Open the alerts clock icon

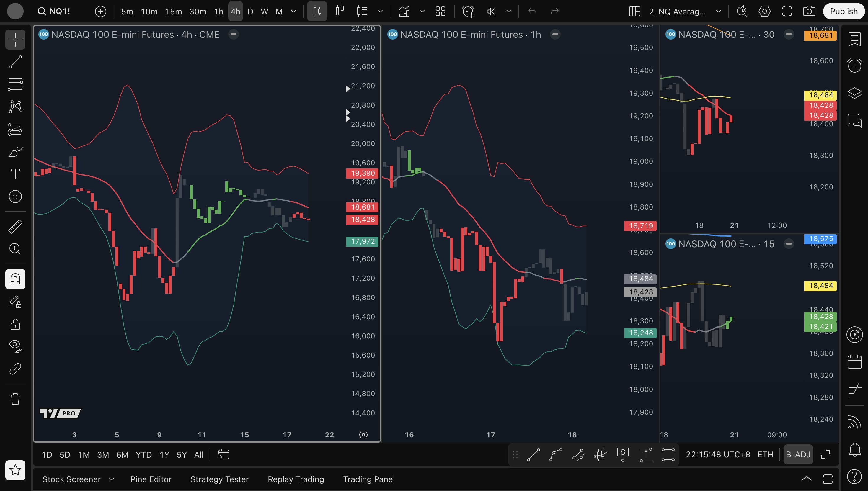(854, 66)
